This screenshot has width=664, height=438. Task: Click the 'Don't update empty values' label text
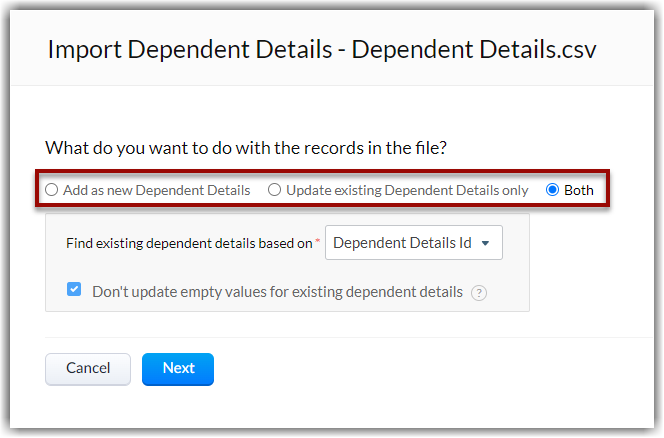277,293
